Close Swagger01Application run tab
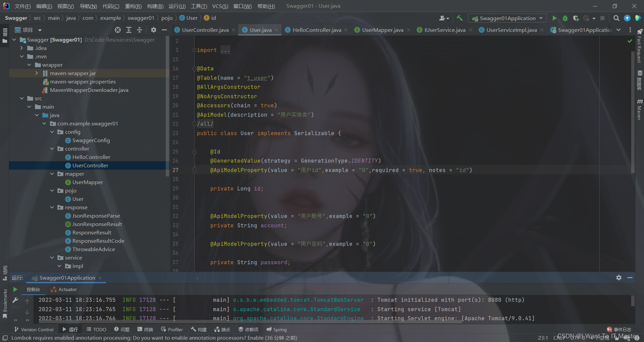The width and height of the screenshot is (644, 342). click(x=100, y=278)
